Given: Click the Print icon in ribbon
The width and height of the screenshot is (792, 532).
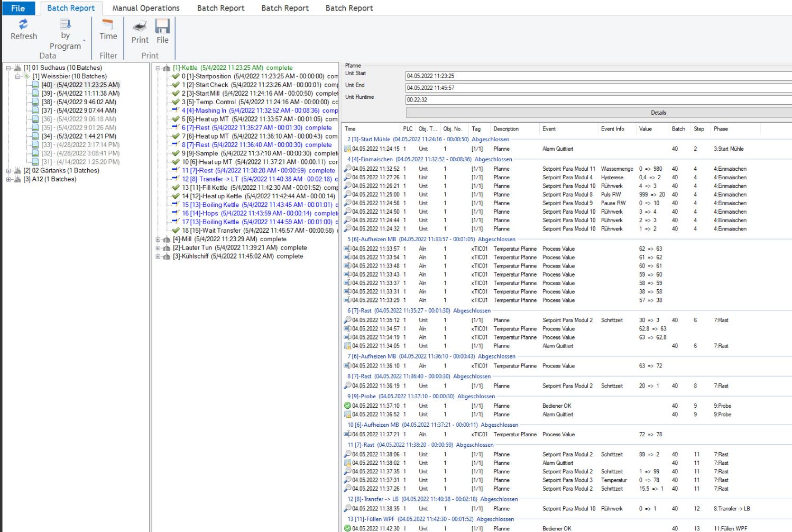Looking at the screenshot, I should click(x=140, y=26).
